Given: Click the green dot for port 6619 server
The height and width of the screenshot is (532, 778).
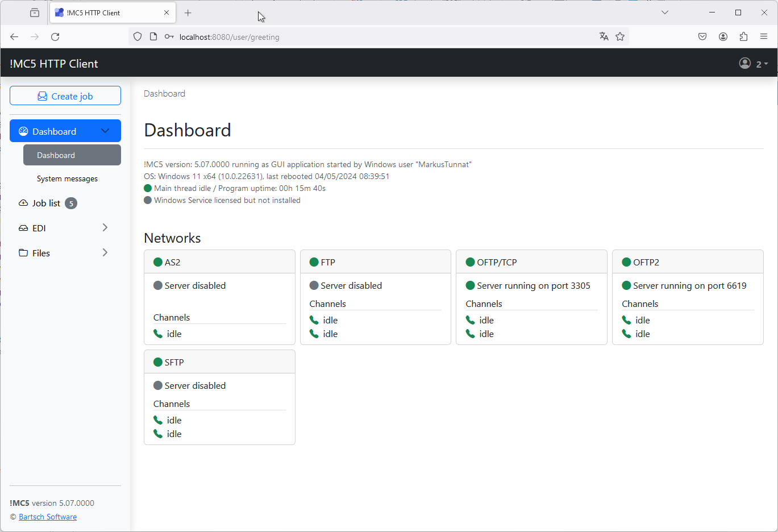Looking at the screenshot, I should (627, 285).
